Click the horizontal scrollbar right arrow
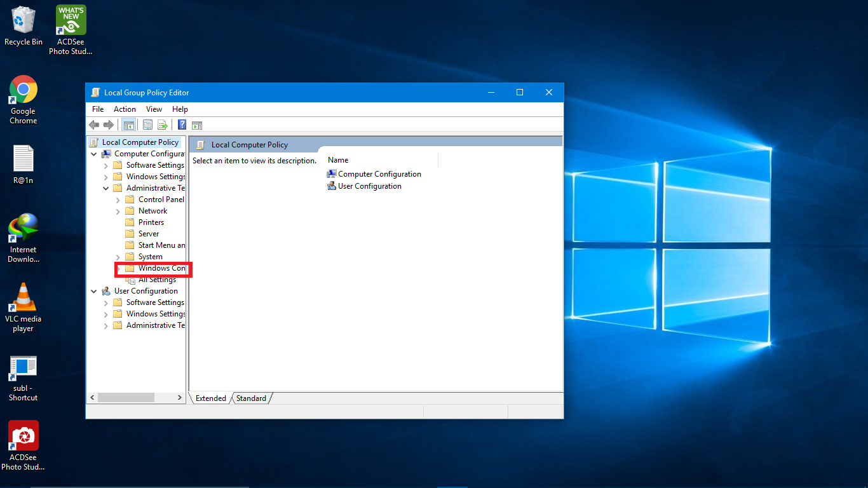The image size is (868, 488). (179, 397)
